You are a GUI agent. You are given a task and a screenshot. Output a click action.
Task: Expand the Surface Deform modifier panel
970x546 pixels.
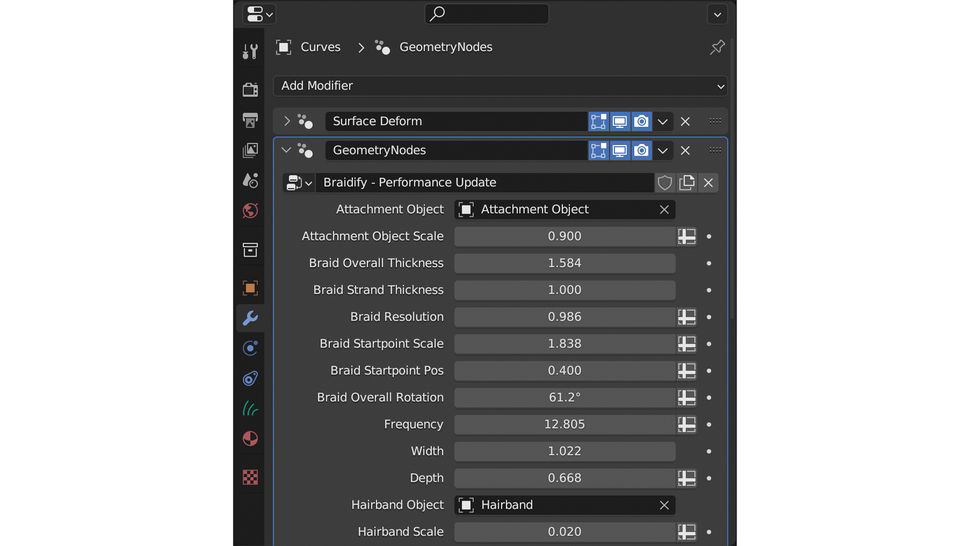click(287, 121)
